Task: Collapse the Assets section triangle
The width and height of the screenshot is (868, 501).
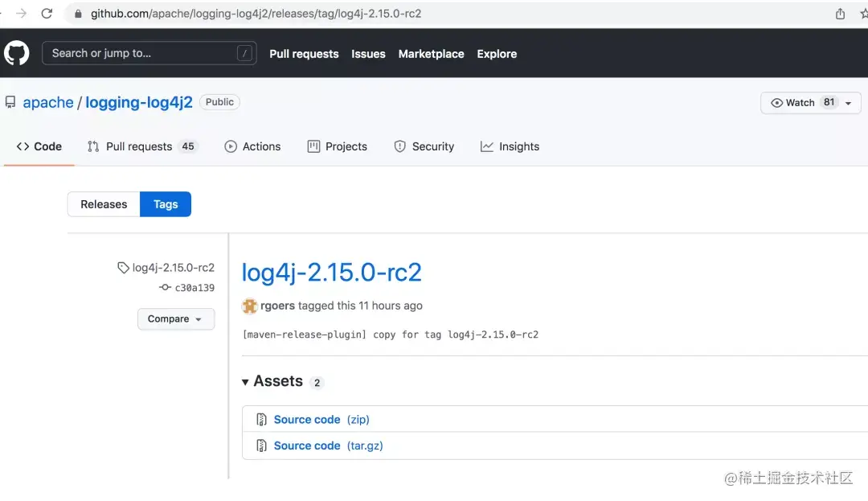Action: (245, 382)
